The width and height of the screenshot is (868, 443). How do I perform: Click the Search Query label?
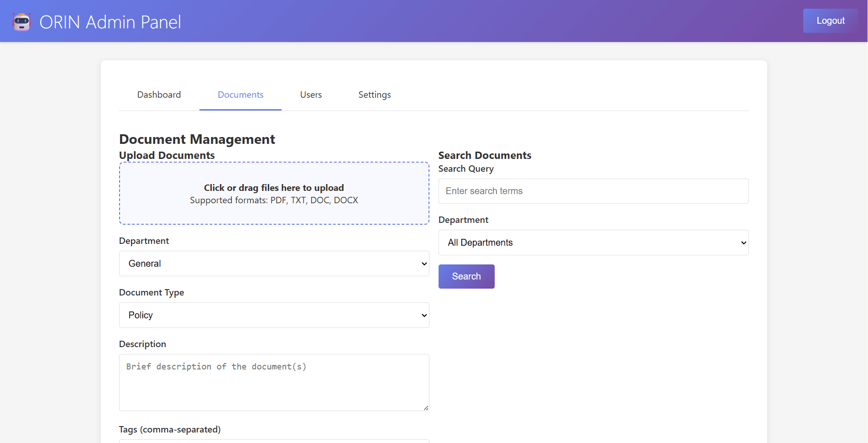[466, 169]
